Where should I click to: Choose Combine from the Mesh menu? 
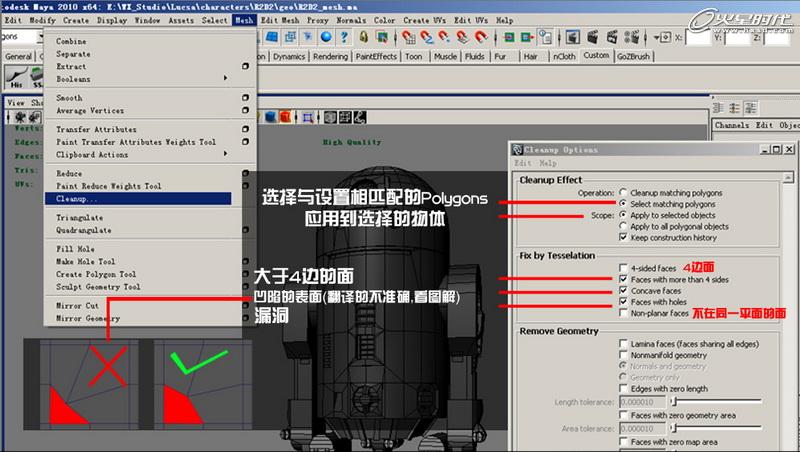(x=71, y=41)
